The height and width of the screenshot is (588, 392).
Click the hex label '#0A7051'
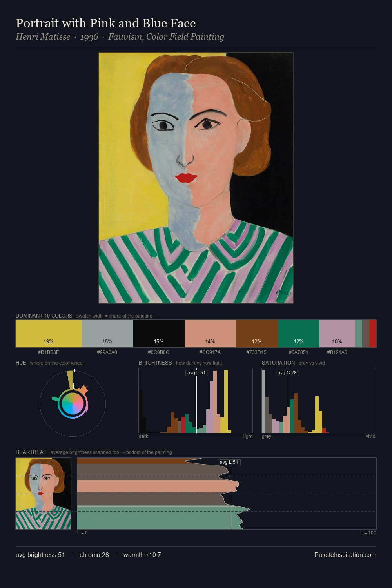point(299,352)
